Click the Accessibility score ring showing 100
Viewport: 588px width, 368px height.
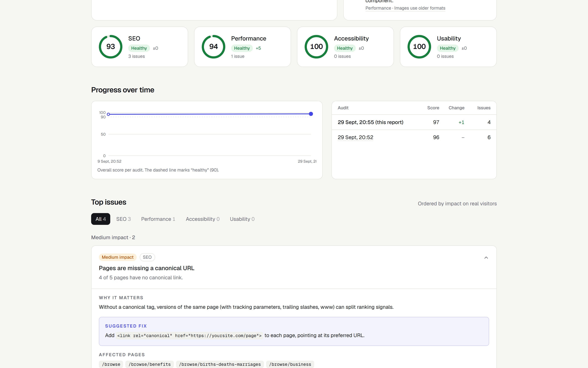[316, 47]
